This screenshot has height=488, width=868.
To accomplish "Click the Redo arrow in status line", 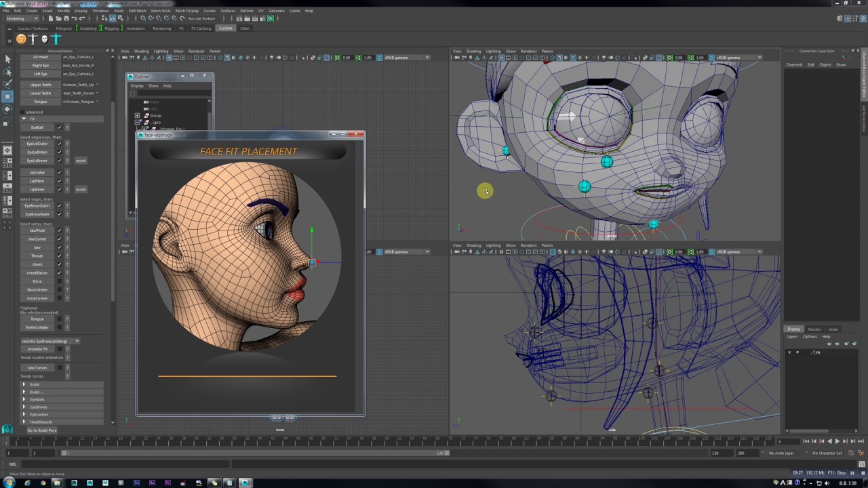I will [x=81, y=18].
